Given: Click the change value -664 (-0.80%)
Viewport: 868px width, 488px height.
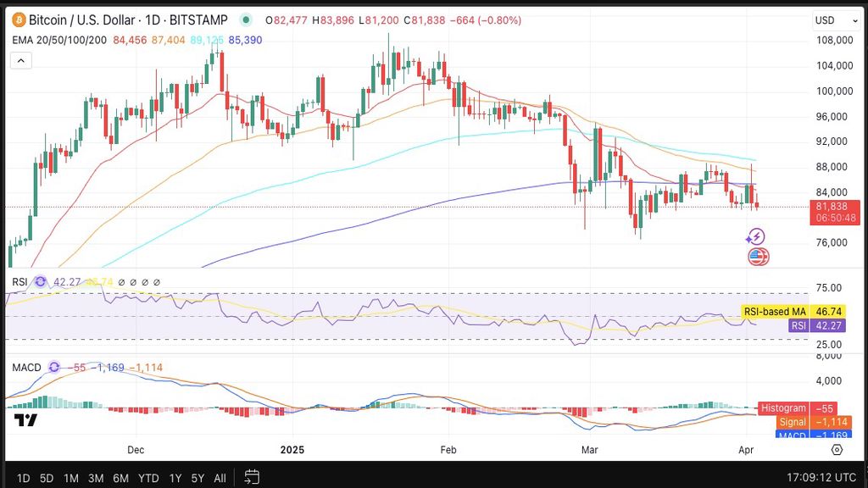Looking at the screenshot, I should [x=486, y=20].
